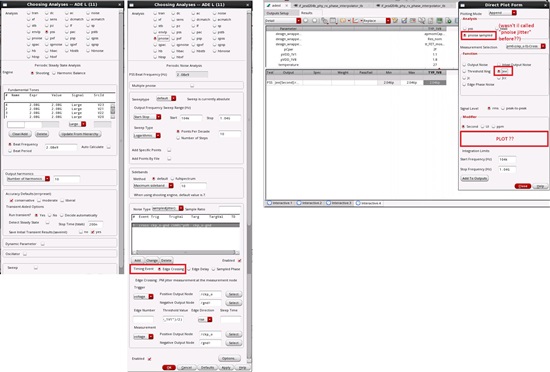Open the Plotting Mode Append dropdown
Image resolution: width=550 pixels, height=372 pixels.
tap(502, 13)
